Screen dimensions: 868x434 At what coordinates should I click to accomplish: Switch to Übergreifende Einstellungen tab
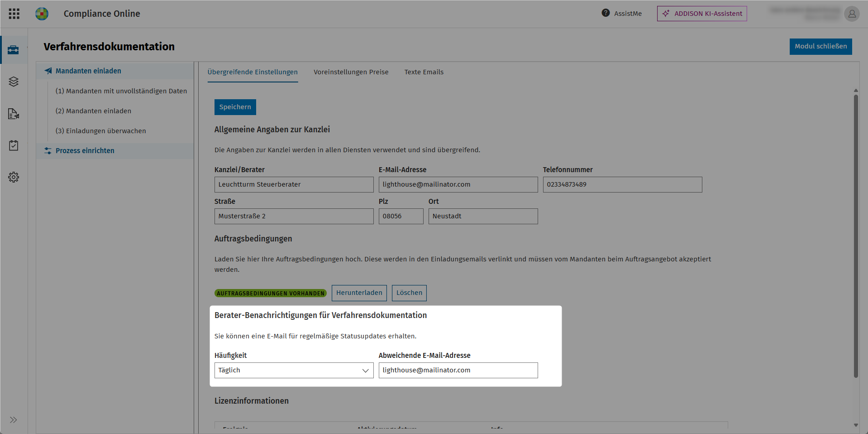(253, 72)
